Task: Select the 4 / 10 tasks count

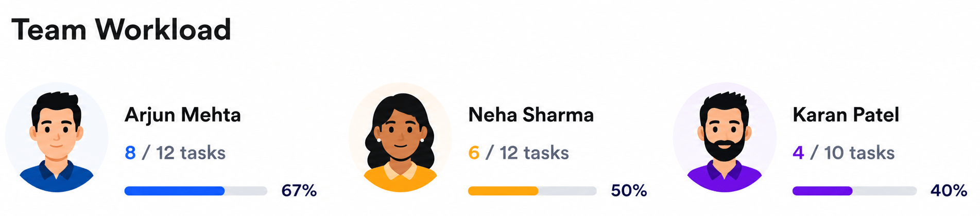Action: [844, 153]
